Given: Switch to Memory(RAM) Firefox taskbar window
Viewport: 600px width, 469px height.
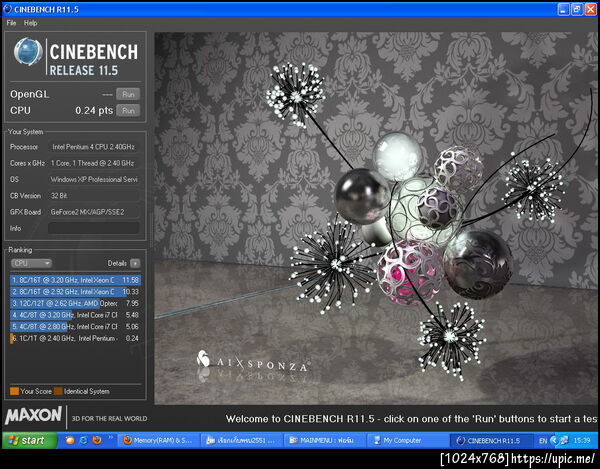Looking at the screenshot, I should point(158,441).
